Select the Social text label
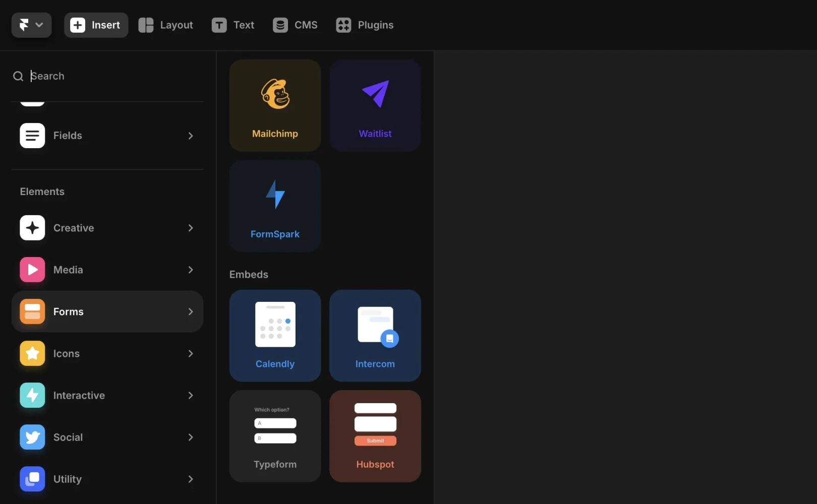The height and width of the screenshot is (504, 817). (68, 437)
